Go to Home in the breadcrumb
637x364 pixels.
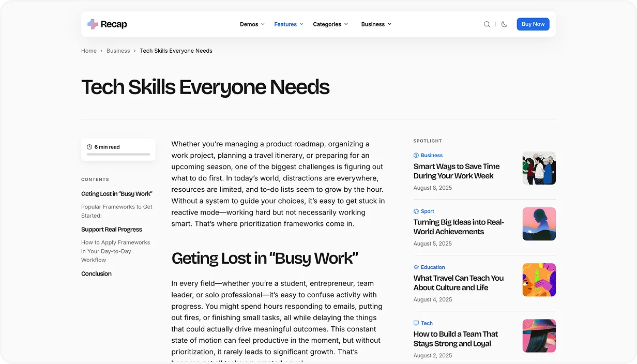[x=89, y=51]
